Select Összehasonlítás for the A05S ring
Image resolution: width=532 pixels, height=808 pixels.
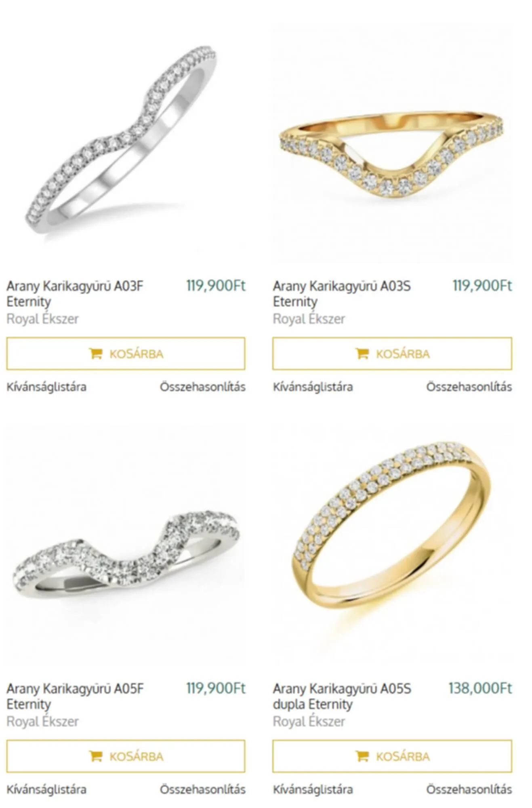(469, 789)
